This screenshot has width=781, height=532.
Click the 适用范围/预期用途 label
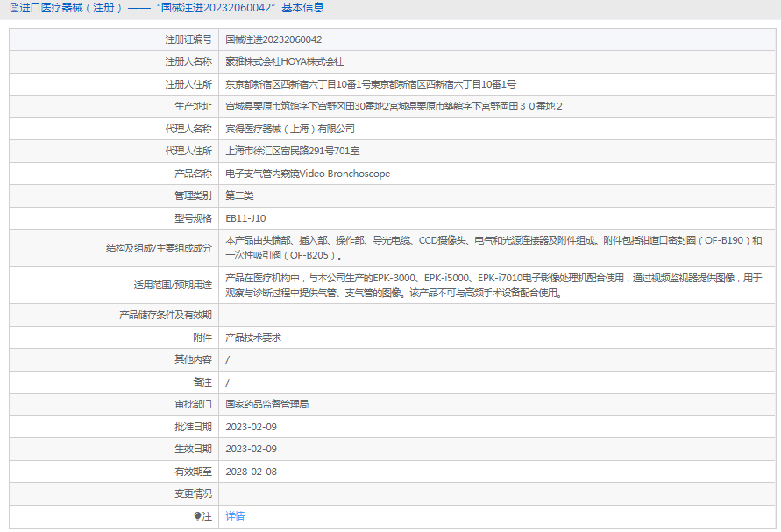(173, 286)
